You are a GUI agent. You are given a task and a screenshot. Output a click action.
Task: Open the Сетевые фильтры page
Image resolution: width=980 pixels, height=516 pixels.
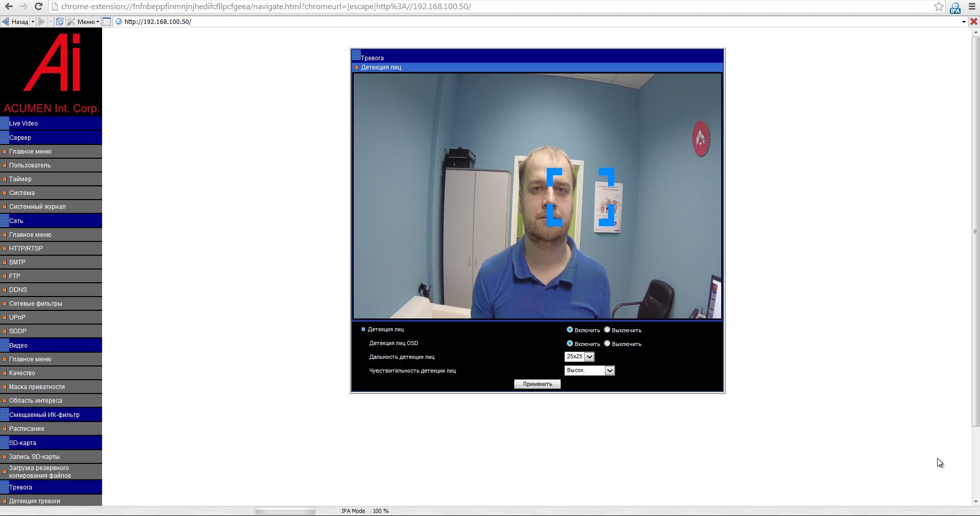coord(51,304)
